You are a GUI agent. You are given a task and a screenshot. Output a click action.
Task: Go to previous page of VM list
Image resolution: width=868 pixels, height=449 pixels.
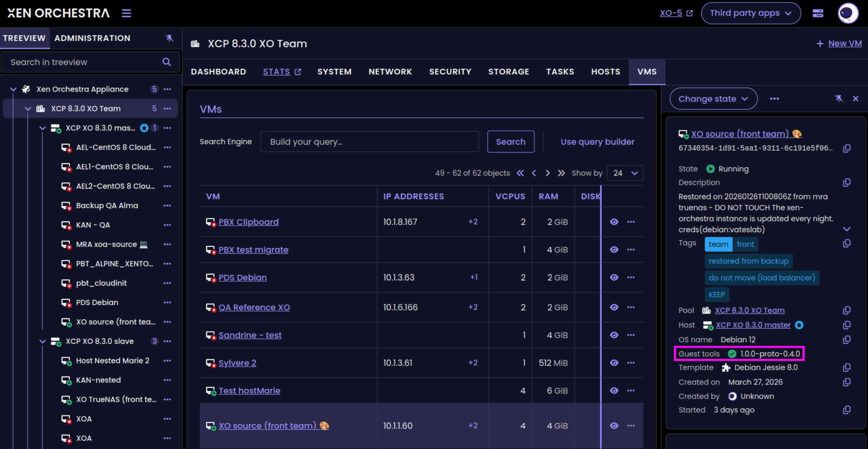[534, 173]
